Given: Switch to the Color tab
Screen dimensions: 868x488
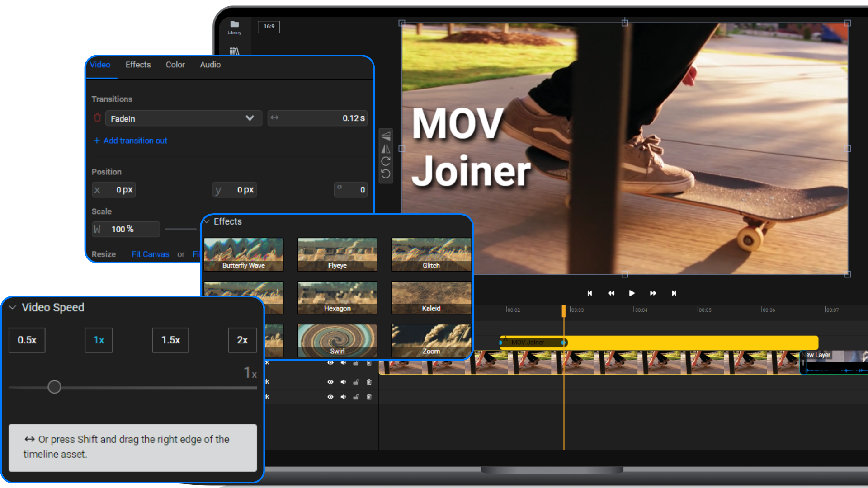Looking at the screenshot, I should pos(175,65).
